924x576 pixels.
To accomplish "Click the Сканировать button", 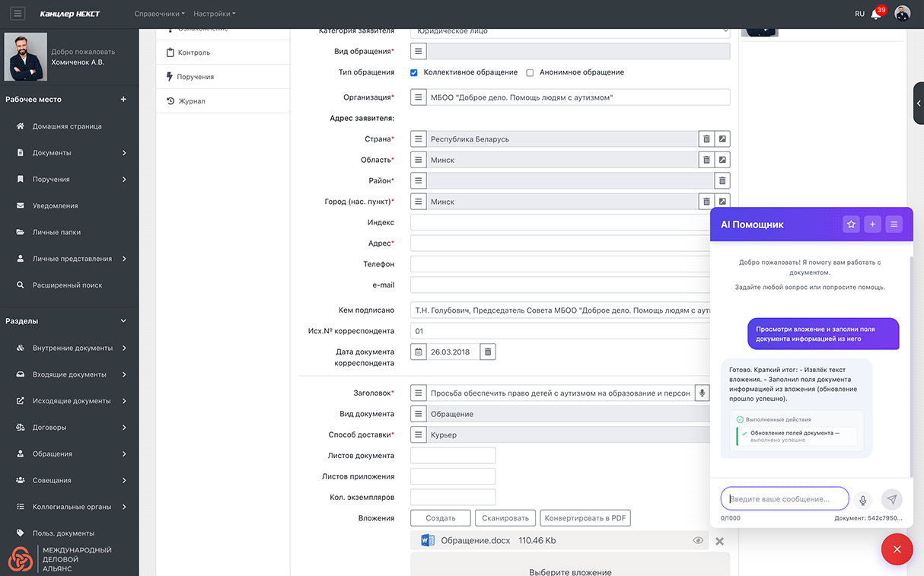I will (505, 518).
